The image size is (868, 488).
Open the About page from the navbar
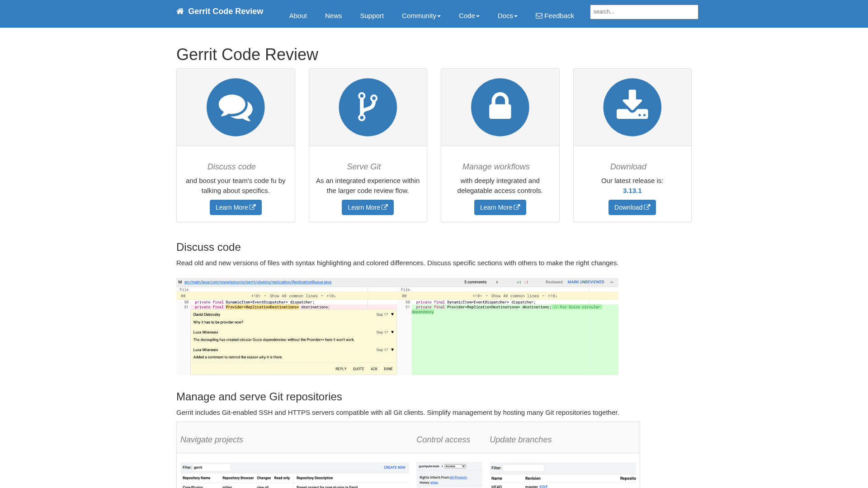pyautogui.click(x=298, y=15)
